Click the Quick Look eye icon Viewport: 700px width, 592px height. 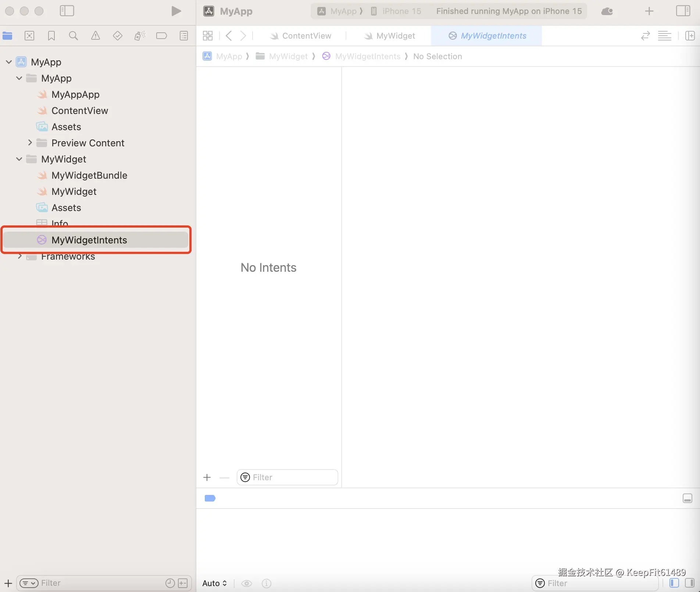247,584
